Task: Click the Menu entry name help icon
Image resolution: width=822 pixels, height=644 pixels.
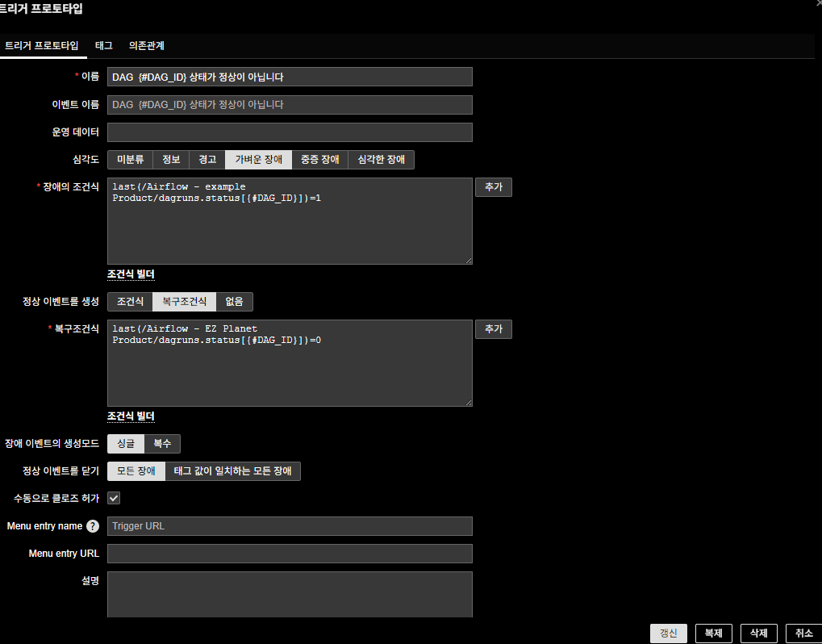Action: (93, 526)
